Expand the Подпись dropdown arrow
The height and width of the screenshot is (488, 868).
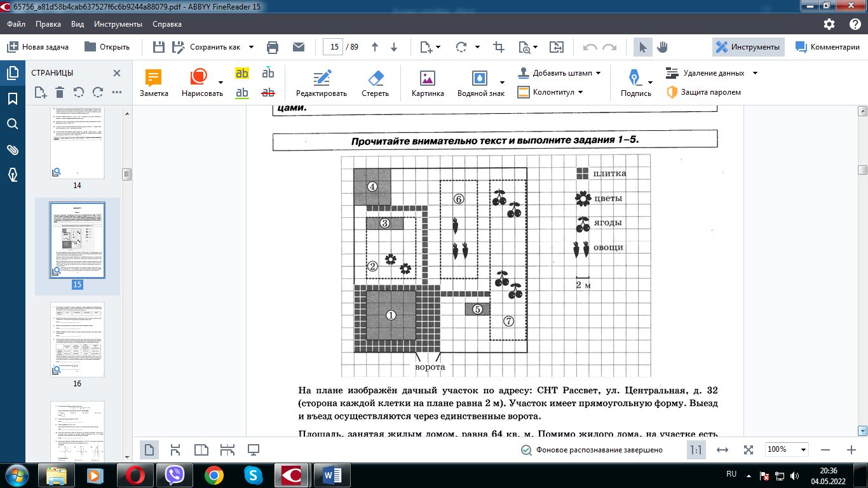[650, 82]
